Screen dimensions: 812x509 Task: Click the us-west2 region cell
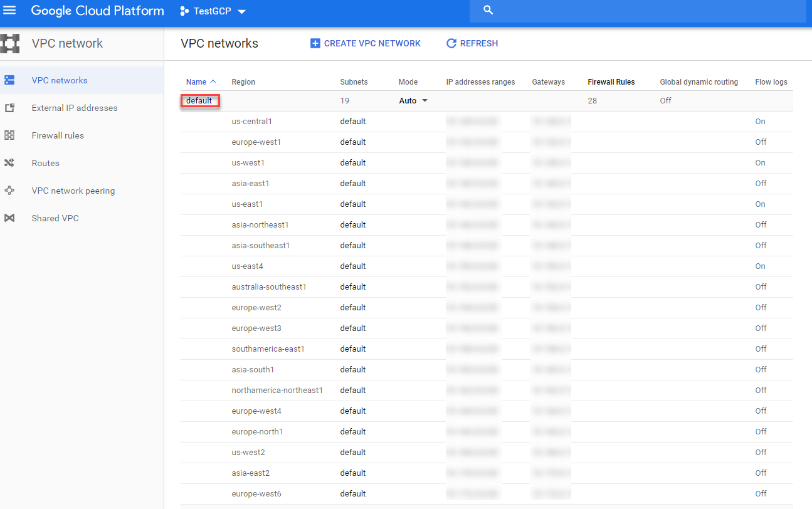coord(248,452)
